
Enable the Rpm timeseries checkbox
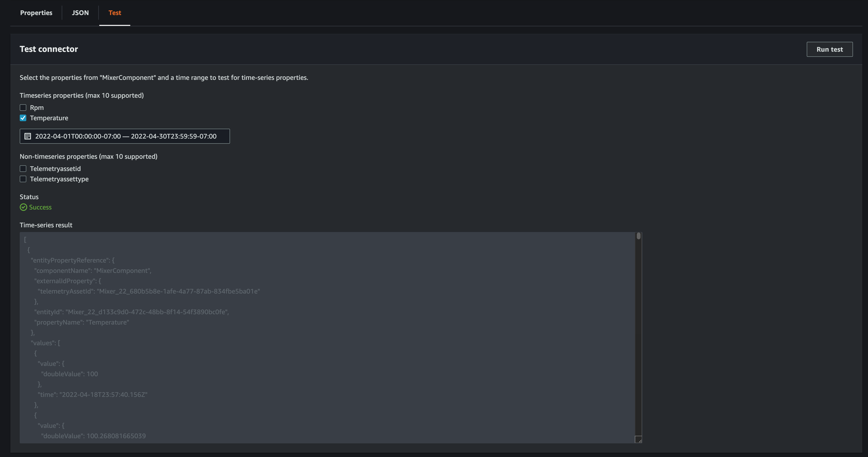tap(23, 107)
